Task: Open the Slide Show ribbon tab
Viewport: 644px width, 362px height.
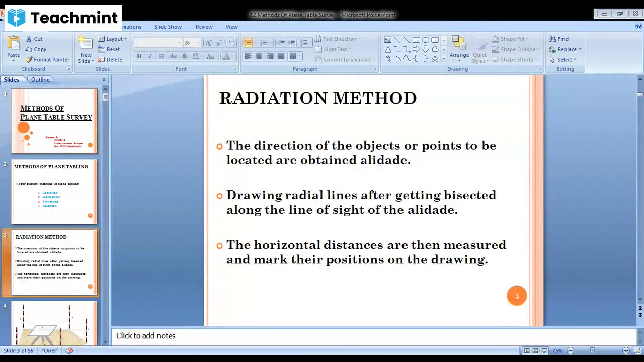Action: (168, 27)
